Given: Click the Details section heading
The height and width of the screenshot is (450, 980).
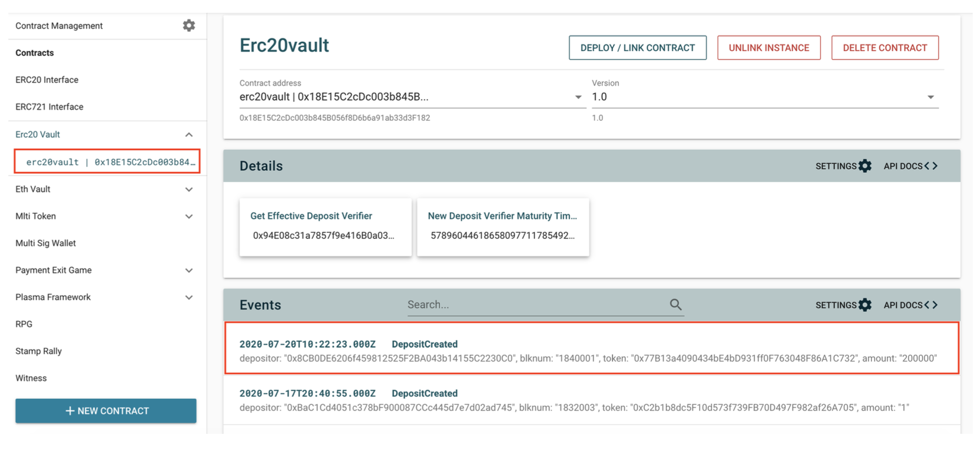Looking at the screenshot, I should [x=261, y=166].
